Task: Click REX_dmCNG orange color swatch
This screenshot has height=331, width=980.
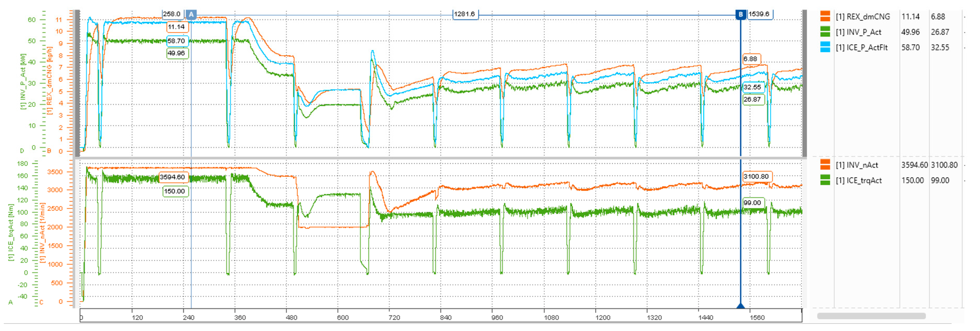Action: [825, 16]
